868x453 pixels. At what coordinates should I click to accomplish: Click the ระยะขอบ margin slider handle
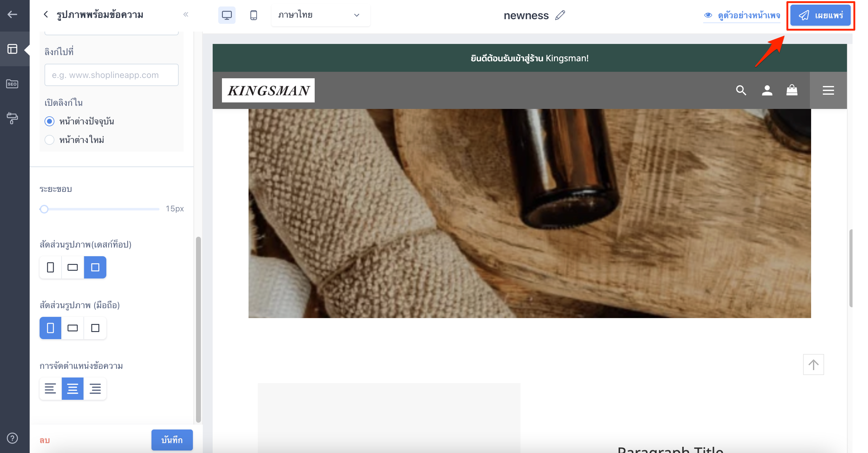(44, 209)
